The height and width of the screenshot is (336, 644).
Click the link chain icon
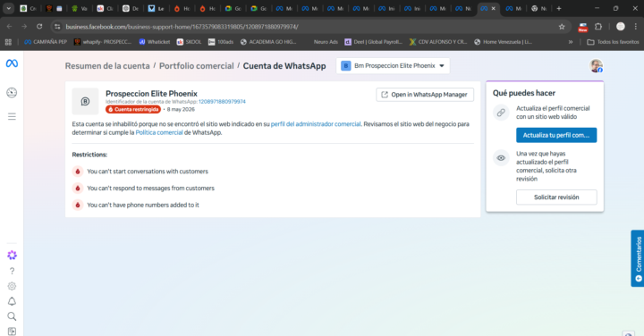[x=501, y=113]
